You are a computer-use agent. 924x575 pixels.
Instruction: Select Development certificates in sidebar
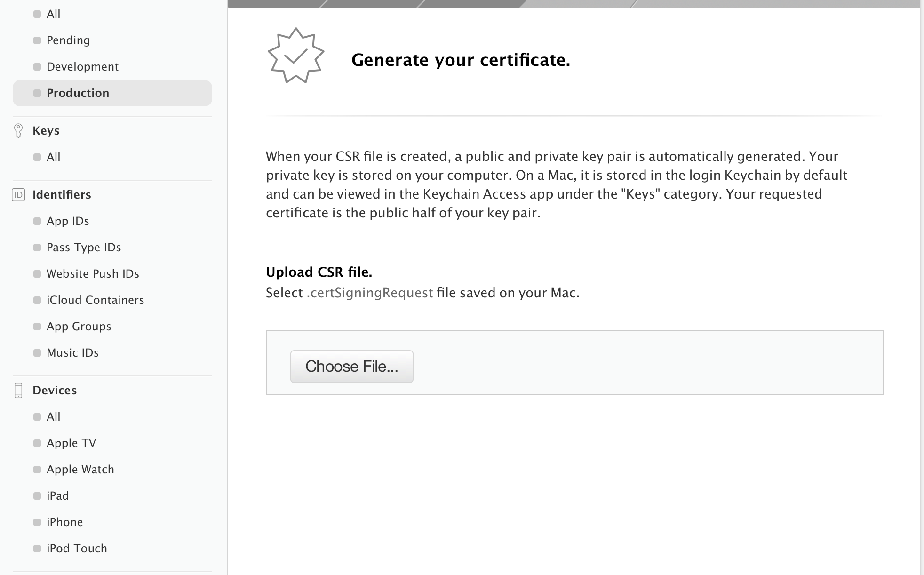point(82,67)
